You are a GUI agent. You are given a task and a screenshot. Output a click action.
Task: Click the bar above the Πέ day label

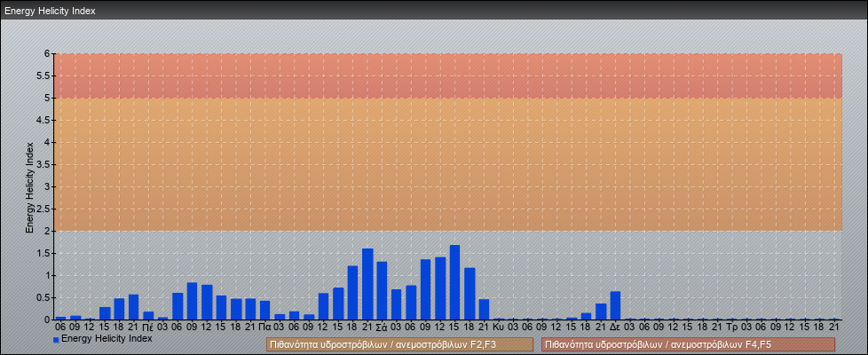point(148,316)
